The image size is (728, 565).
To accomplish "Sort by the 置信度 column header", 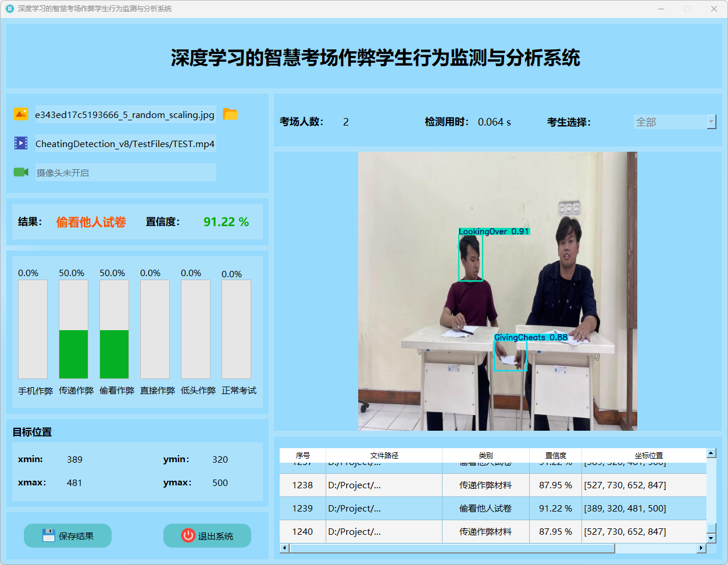I will pos(555,455).
